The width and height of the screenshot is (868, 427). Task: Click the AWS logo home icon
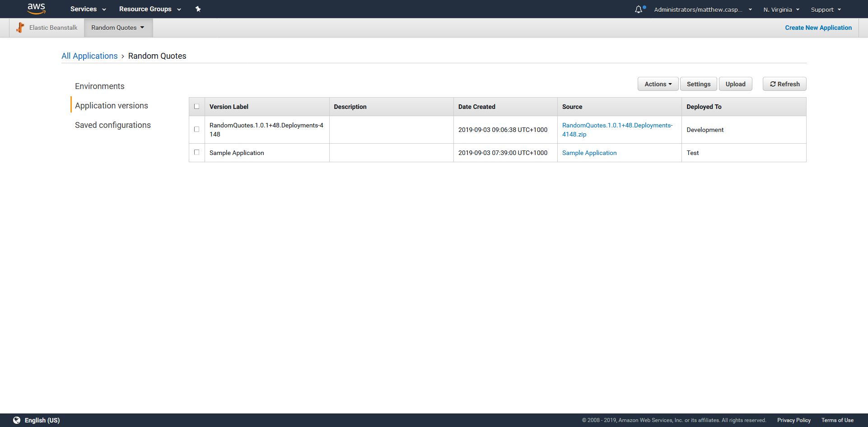pyautogui.click(x=36, y=9)
